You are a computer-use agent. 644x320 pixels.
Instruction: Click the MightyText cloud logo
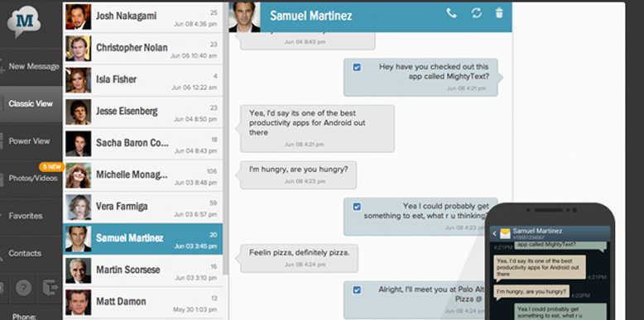pos(24,23)
